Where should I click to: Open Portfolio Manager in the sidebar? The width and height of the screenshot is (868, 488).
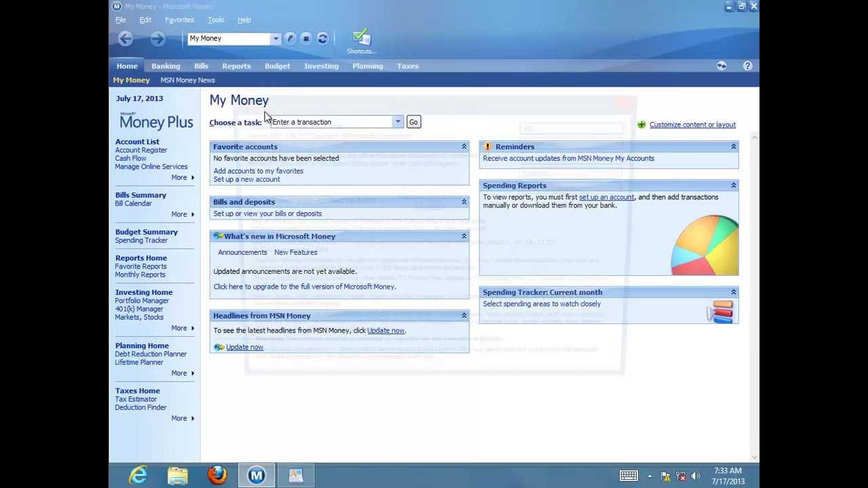142,300
